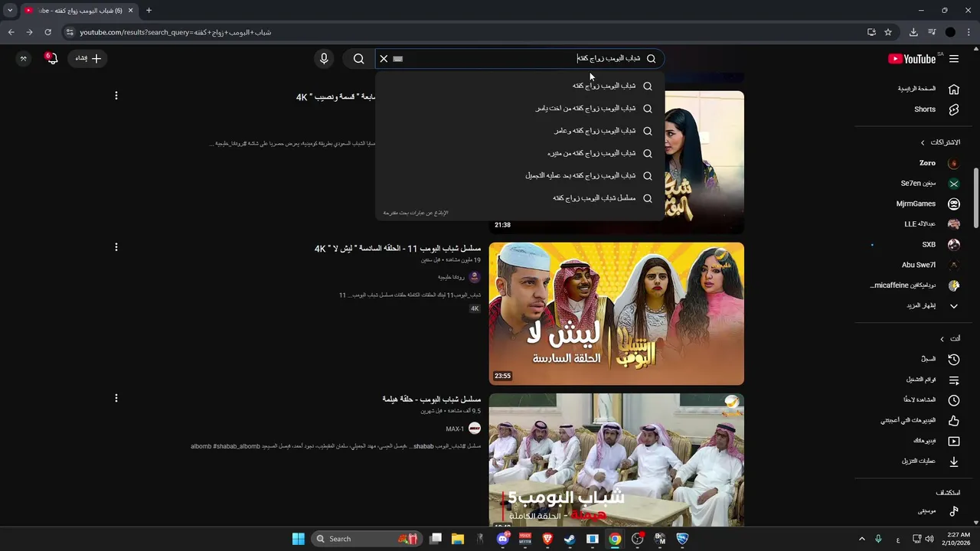Select suggestion ending من منيره
Viewport: 980px width, 551px height.
coord(520,153)
